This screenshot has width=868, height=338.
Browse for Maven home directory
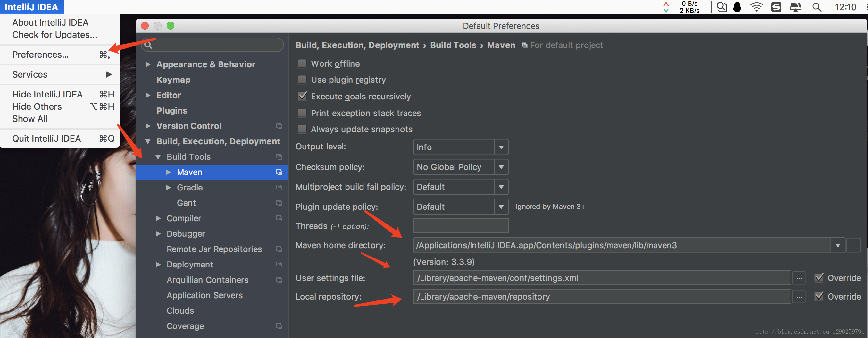click(854, 245)
